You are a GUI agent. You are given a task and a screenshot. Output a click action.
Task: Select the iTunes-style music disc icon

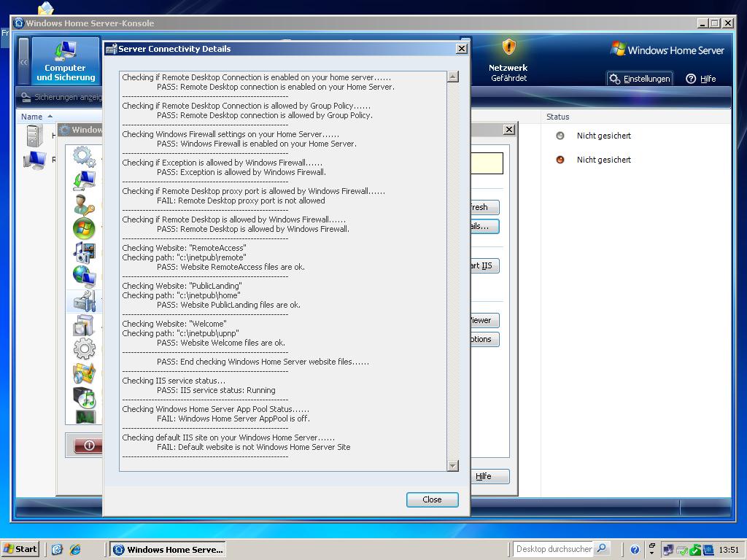[85, 397]
